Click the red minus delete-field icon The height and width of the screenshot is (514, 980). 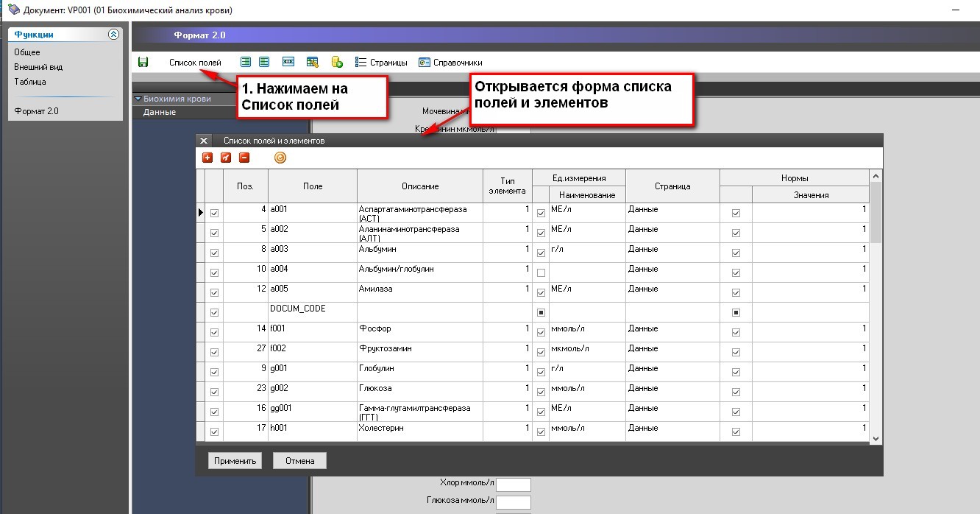click(244, 158)
